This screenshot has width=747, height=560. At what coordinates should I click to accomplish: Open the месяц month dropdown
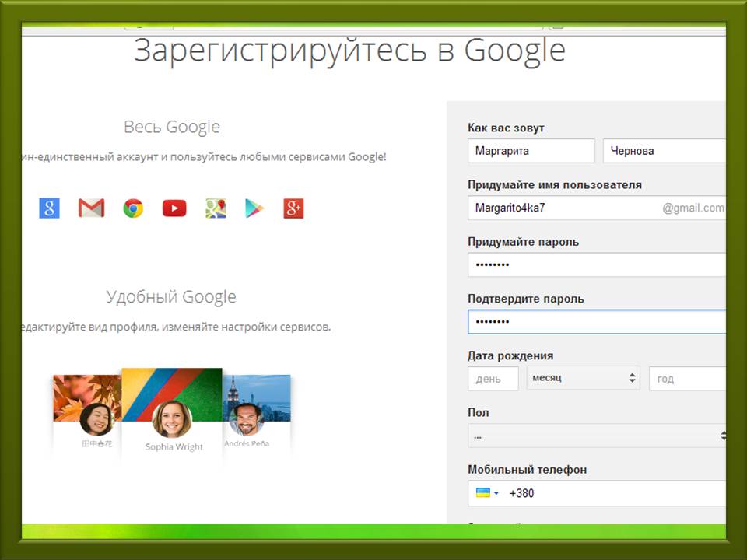[583, 378]
